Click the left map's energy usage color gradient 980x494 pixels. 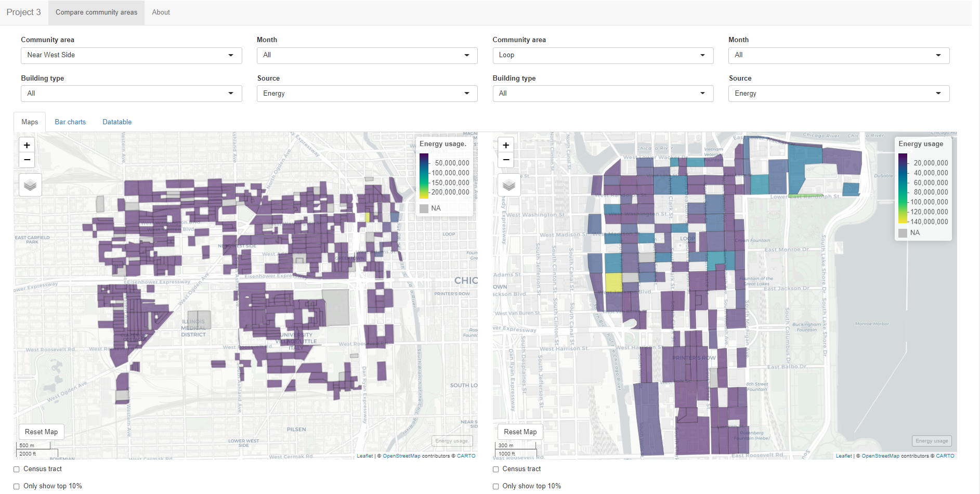point(424,176)
